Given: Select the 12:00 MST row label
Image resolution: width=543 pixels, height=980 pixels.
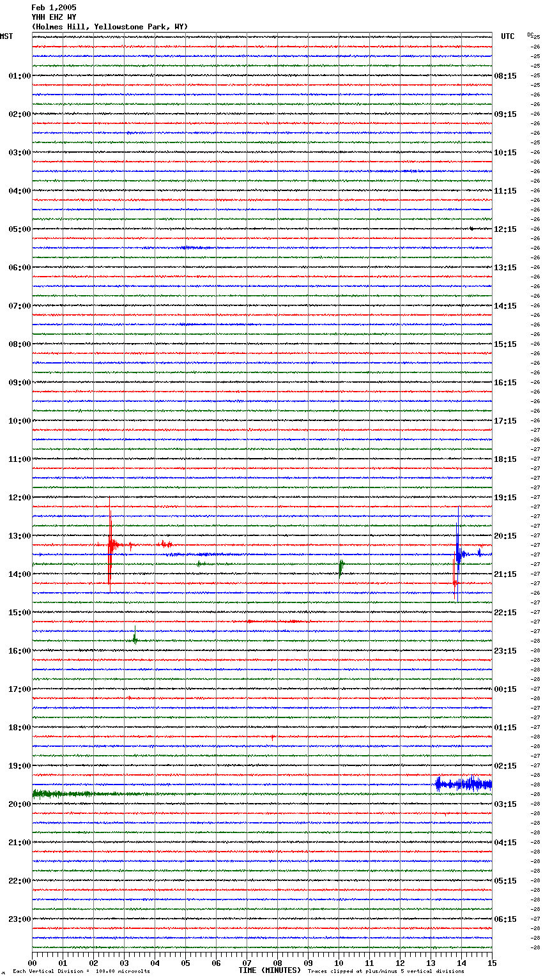Looking at the screenshot, I should point(19,498).
